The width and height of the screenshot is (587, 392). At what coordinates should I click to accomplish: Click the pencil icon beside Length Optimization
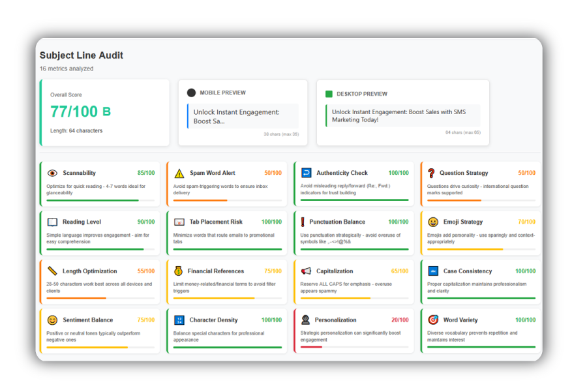[52, 271]
